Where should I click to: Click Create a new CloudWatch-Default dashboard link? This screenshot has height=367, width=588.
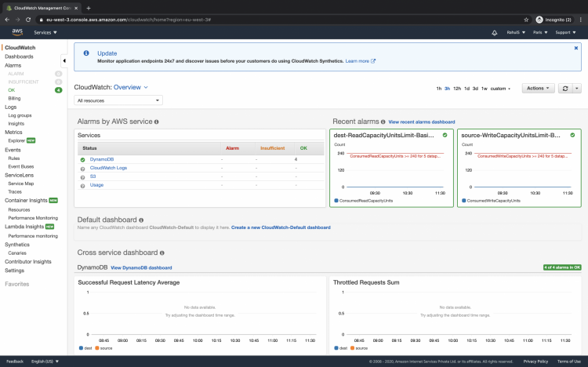[x=281, y=227]
